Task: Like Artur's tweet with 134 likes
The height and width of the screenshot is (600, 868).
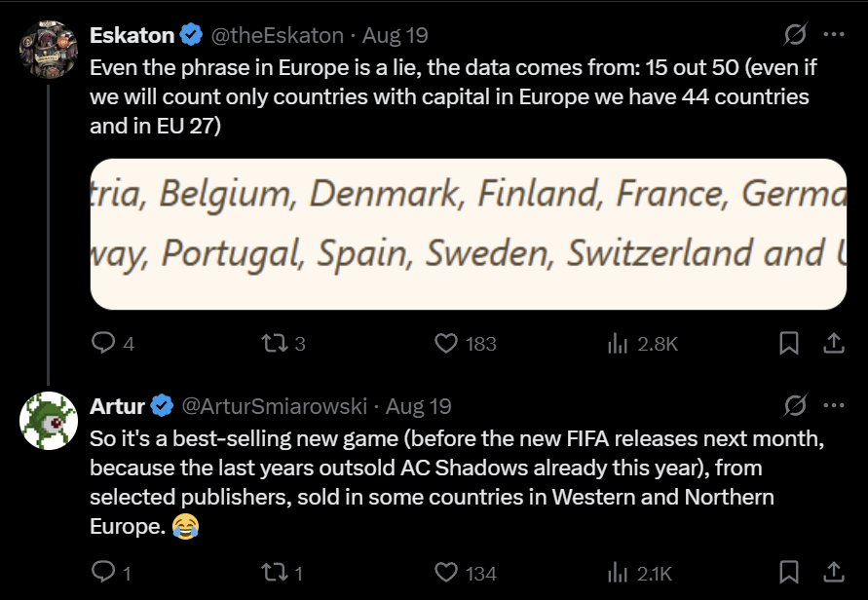Action: click(446, 572)
